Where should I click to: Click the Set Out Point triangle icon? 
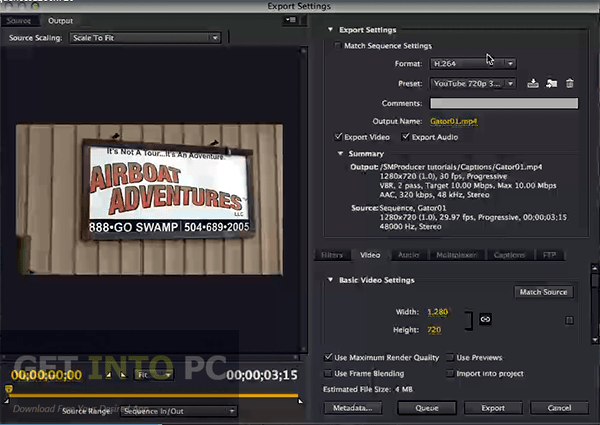tap(122, 375)
